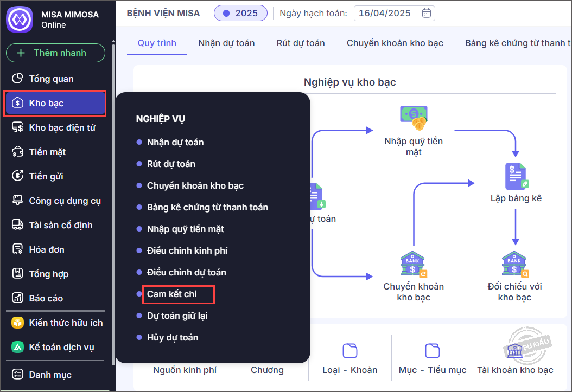The height and width of the screenshot is (392, 572).
Task: Select Điều chỉnh dự toán menu item
Action: 186,272
